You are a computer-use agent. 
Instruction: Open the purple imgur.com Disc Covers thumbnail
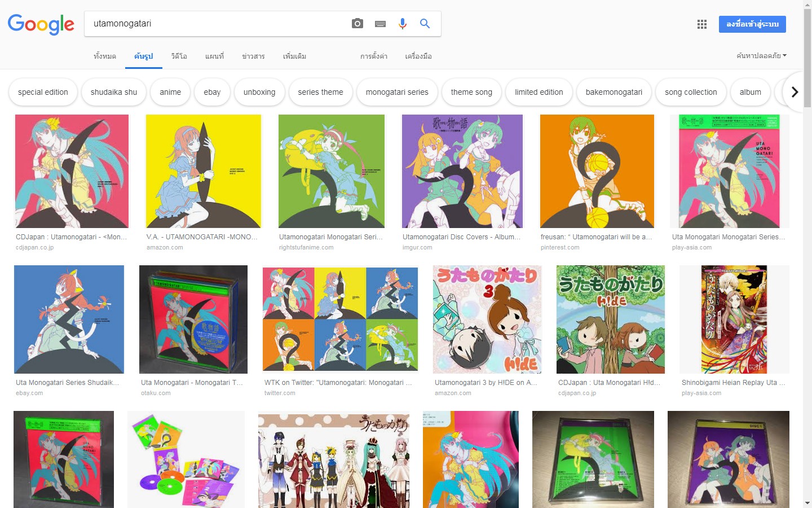click(x=462, y=171)
